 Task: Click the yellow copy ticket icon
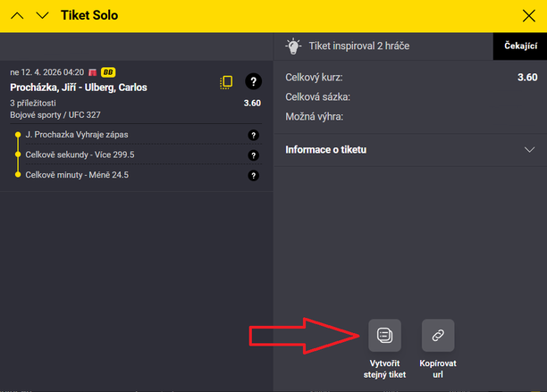pos(226,82)
